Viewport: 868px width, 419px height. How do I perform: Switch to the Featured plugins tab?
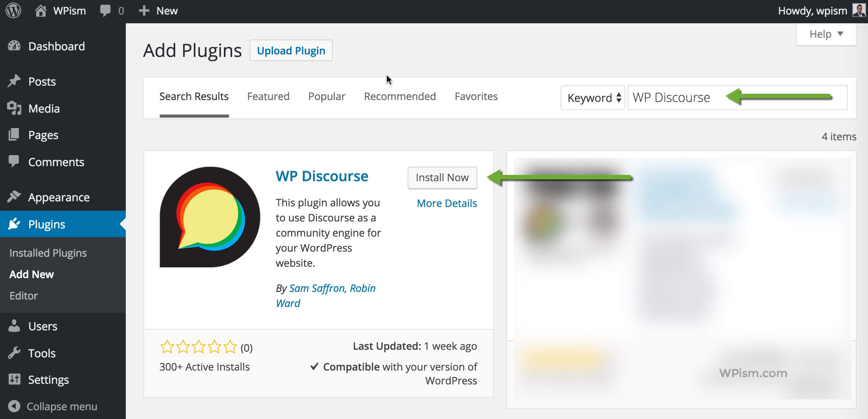coord(268,96)
